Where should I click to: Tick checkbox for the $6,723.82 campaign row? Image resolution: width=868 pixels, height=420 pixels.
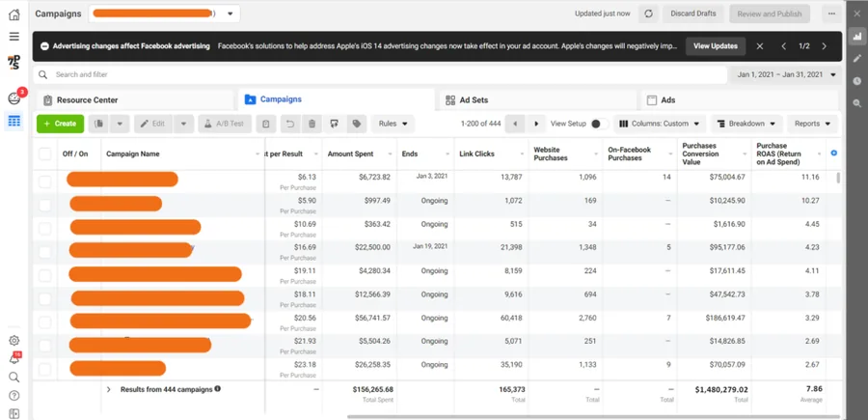tap(44, 182)
